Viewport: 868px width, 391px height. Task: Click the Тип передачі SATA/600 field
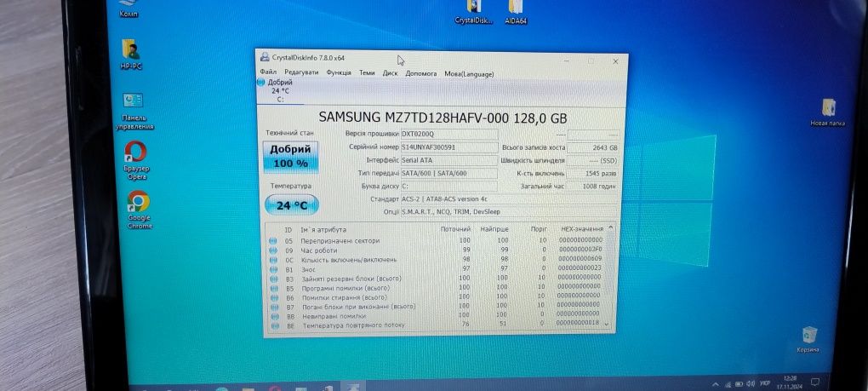(449, 173)
